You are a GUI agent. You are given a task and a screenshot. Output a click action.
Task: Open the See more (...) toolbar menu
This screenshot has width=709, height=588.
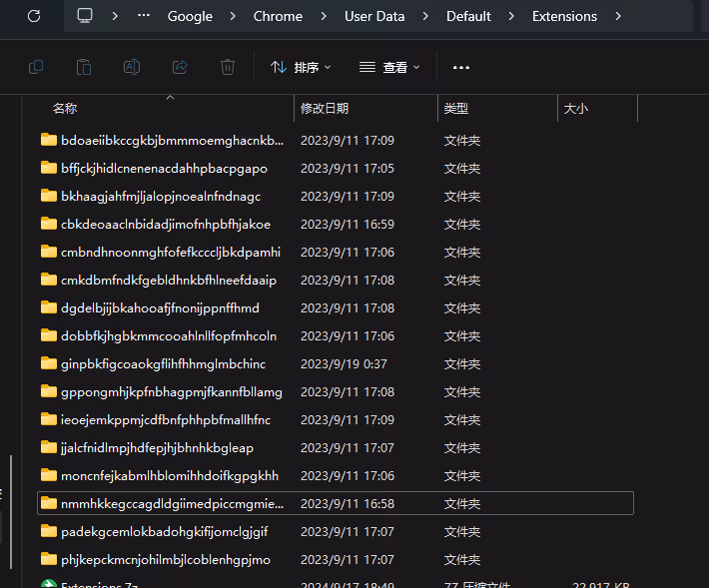point(460,67)
